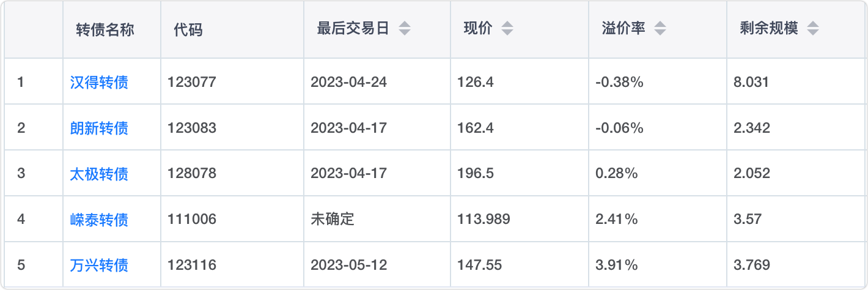Click the 转债名称 column header
The height and width of the screenshot is (290, 868).
click(x=105, y=29)
